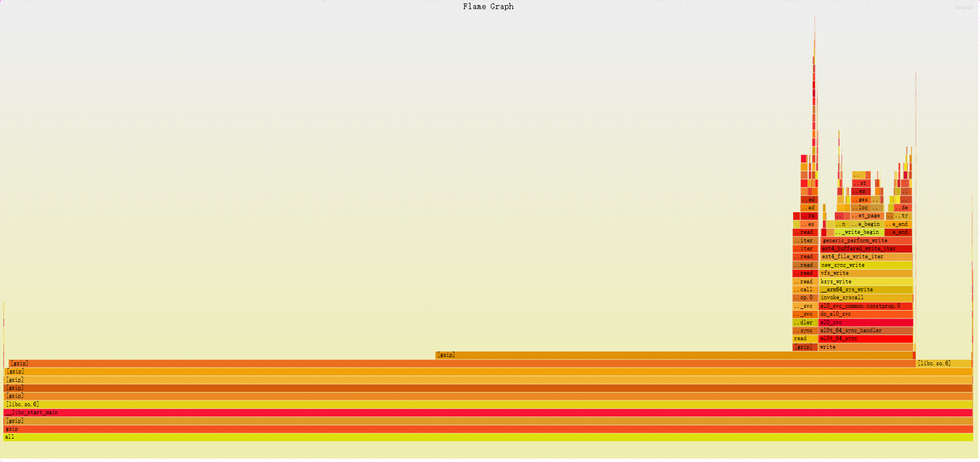Click the '..ges' frame

[x=861, y=200]
